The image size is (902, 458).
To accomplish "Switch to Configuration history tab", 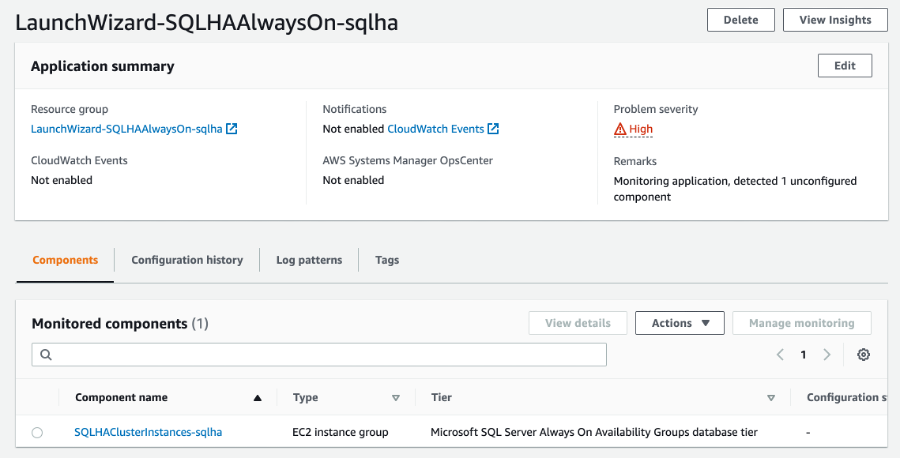I will tap(187, 260).
